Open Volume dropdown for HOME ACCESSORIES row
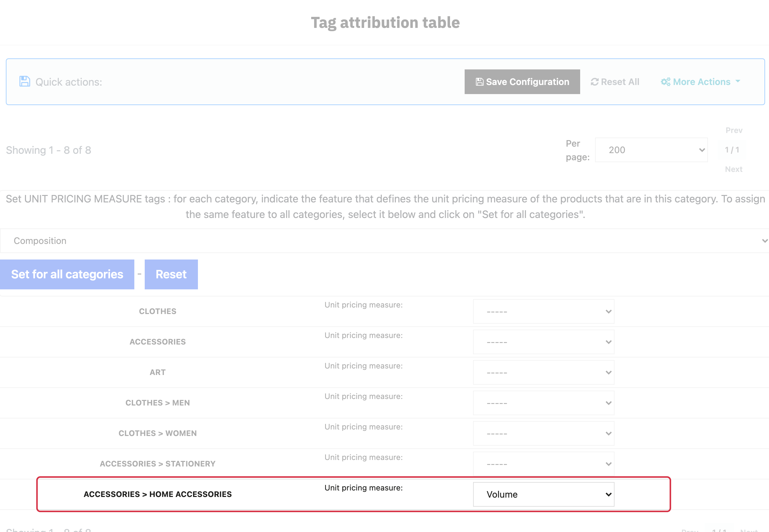The width and height of the screenshot is (769, 532). [x=543, y=494]
